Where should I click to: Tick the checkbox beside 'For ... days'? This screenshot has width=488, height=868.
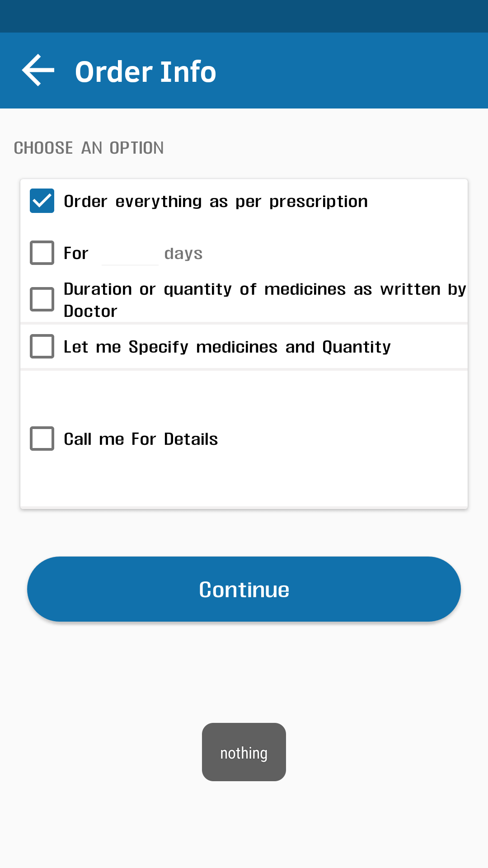[42, 253]
